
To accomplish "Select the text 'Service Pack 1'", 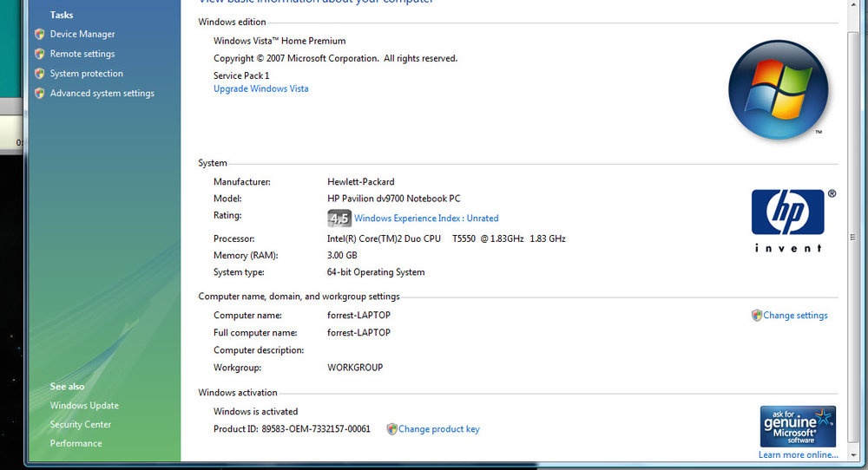I will pos(241,75).
